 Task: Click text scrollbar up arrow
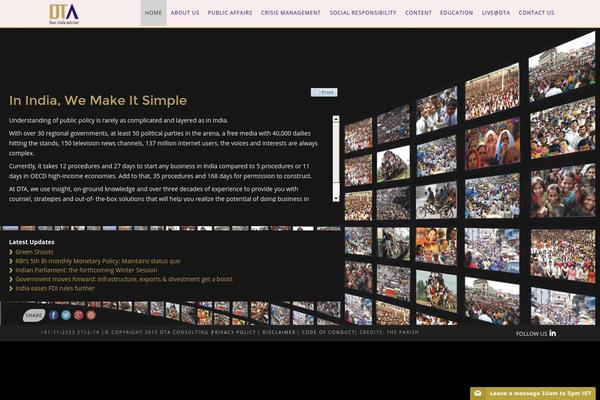[336, 119]
